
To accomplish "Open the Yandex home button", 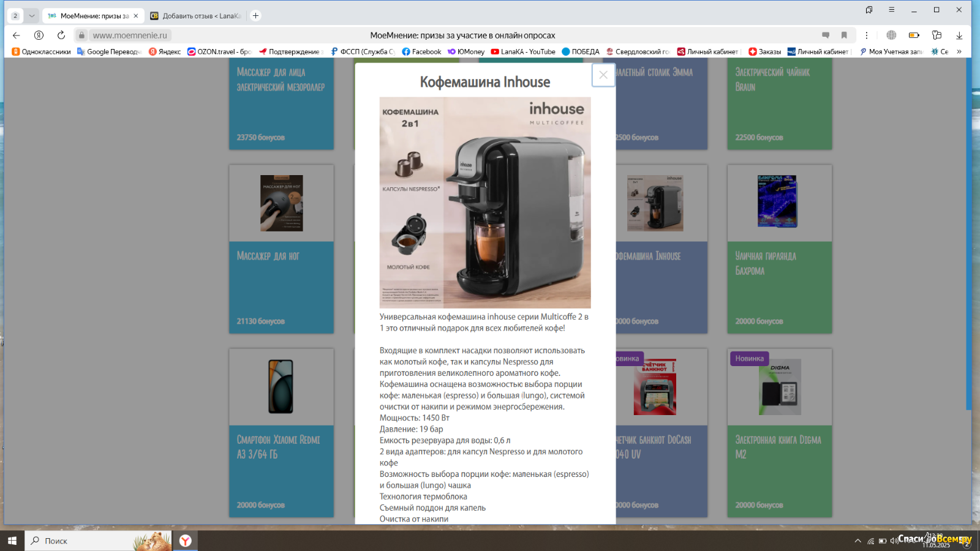I will (39, 36).
